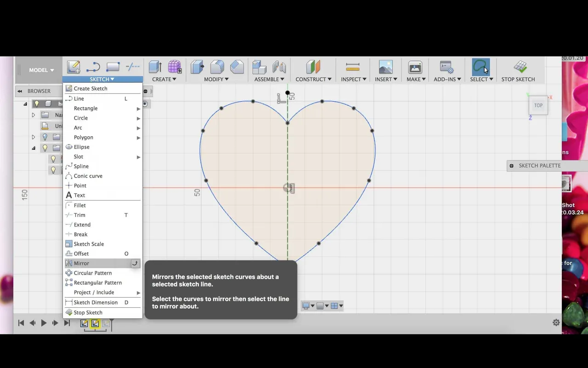Open the ASSEMBLE dropdown
This screenshot has width=588, height=368.
[x=270, y=79]
